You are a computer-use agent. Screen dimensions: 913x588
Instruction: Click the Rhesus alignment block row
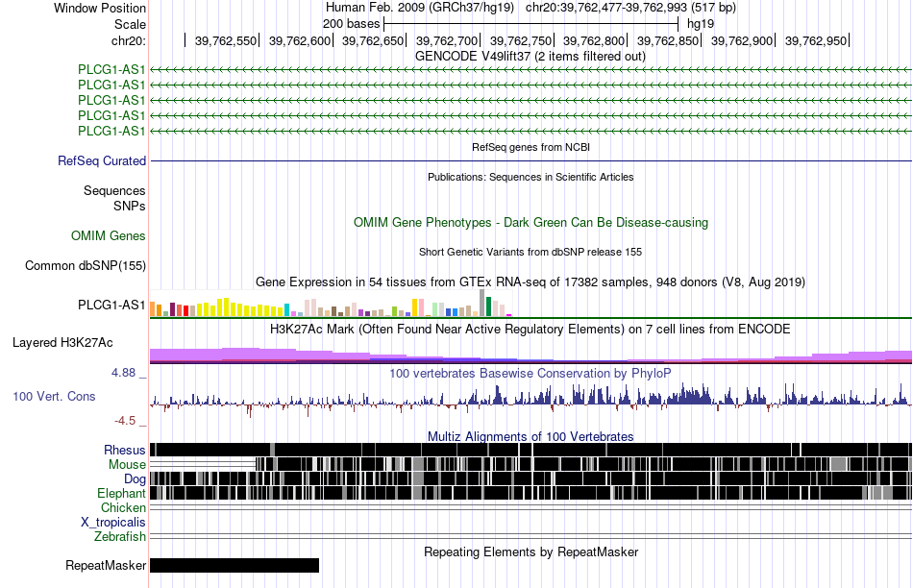[x=531, y=450]
